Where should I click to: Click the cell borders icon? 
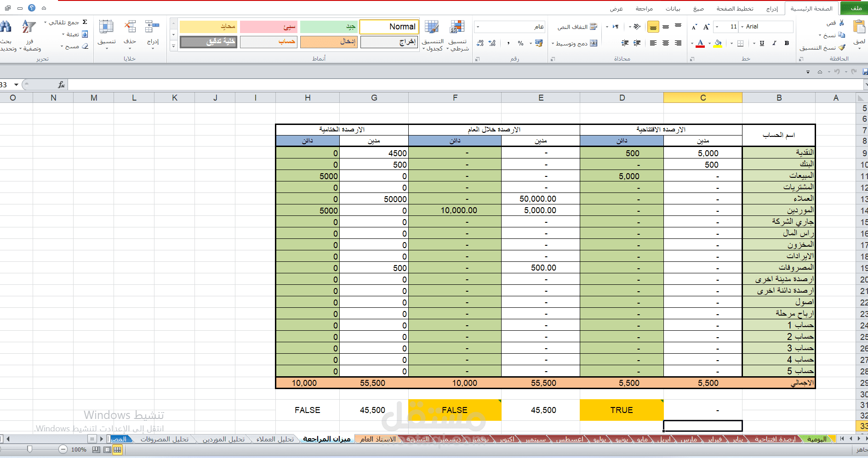[740, 43]
